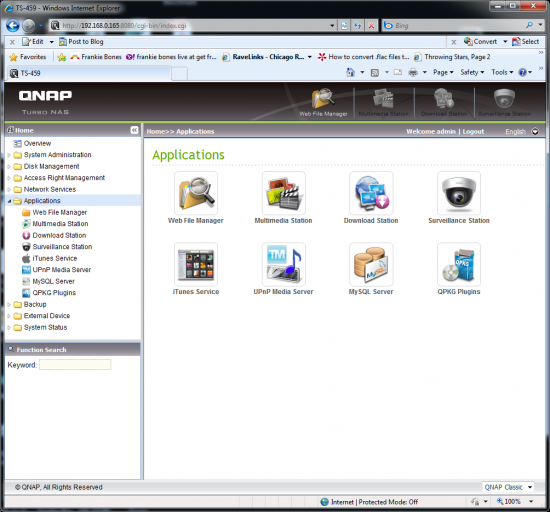This screenshot has width=550, height=512.
Task: Click the Read Mail icon in command bar
Action: point(398,72)
